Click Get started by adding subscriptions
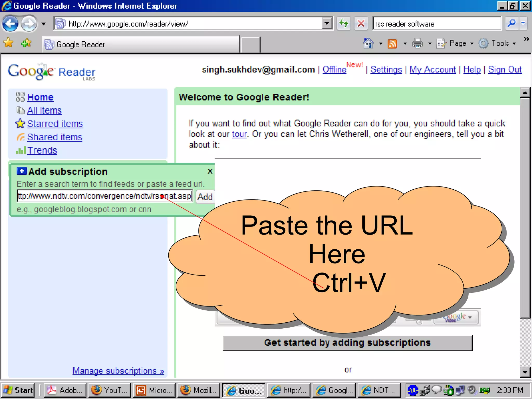 (x=348, y=343)
